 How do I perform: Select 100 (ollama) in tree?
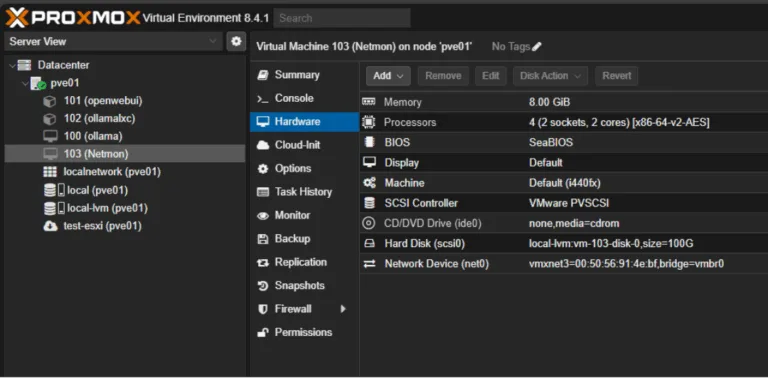coord(93,136)
